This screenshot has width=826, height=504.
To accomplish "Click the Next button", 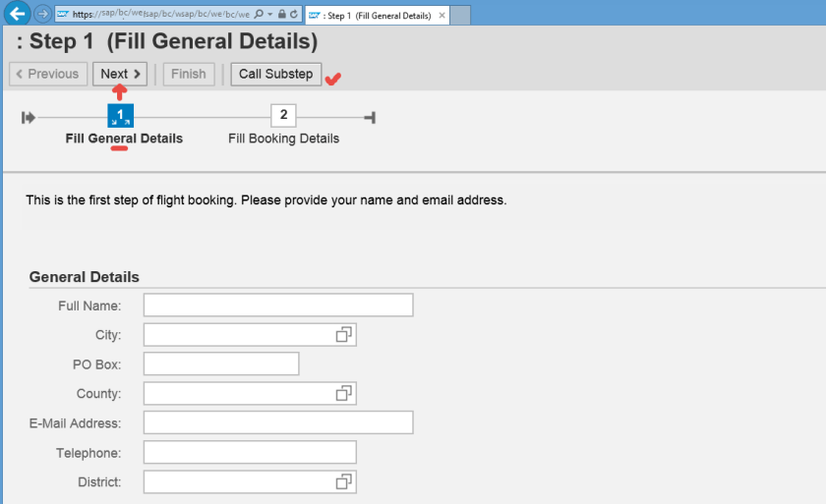I will pos(120,74).
